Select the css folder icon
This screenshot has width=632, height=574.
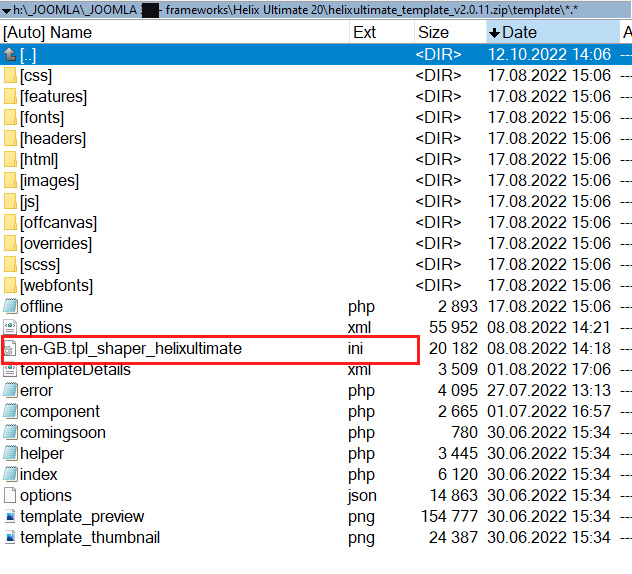(10, 75)
